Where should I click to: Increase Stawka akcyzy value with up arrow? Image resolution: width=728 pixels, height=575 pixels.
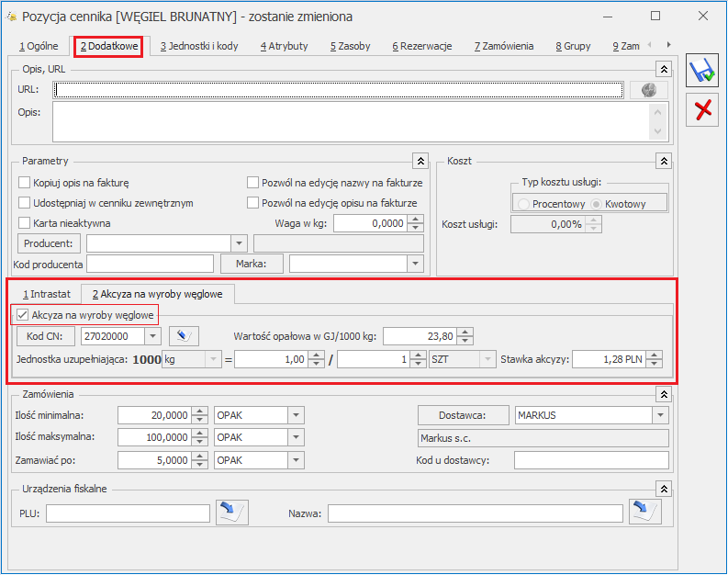coord(655,355)
